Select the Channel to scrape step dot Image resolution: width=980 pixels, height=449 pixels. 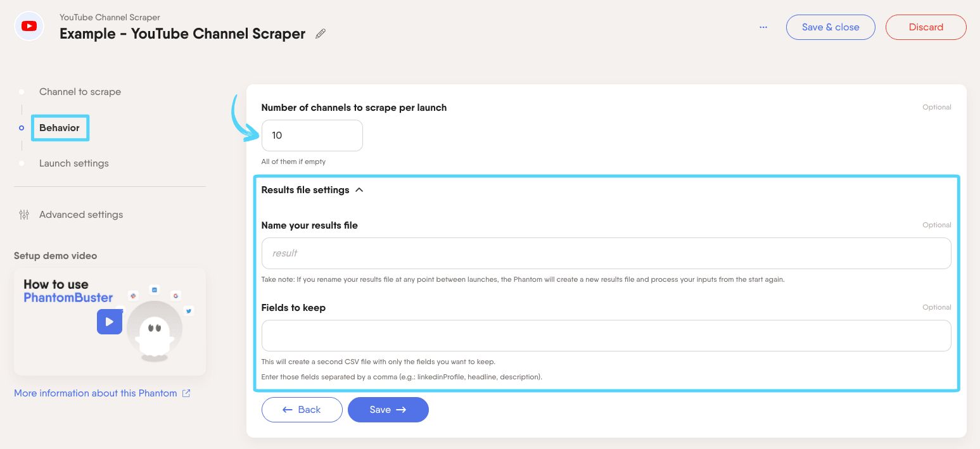21,92
